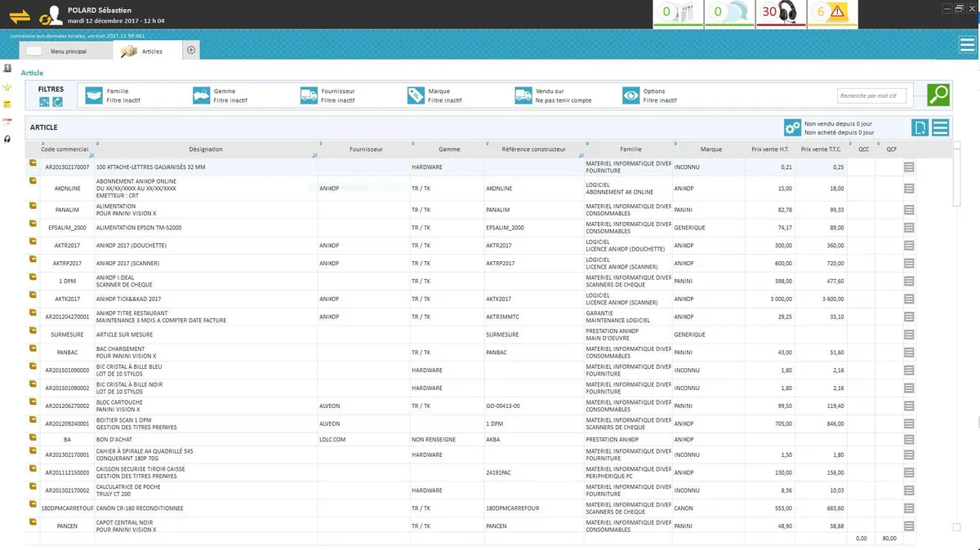Sort by Gamme column header
The image size is (980, 550).
(x=449, y=149)
